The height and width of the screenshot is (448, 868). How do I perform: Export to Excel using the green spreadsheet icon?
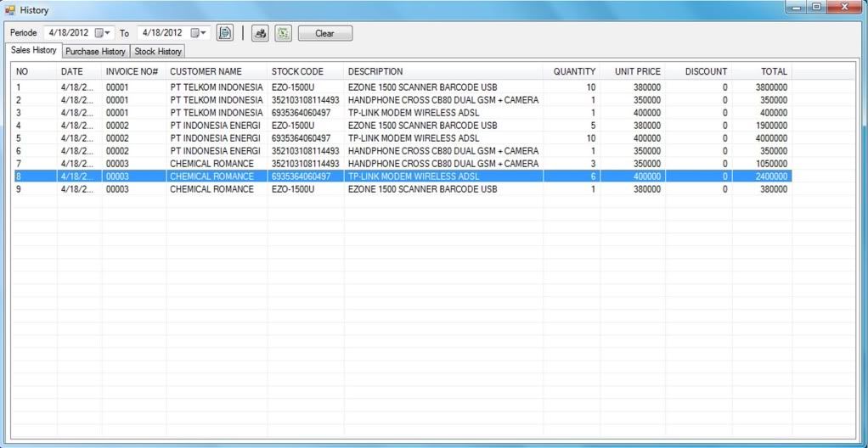tap(284, 32)
